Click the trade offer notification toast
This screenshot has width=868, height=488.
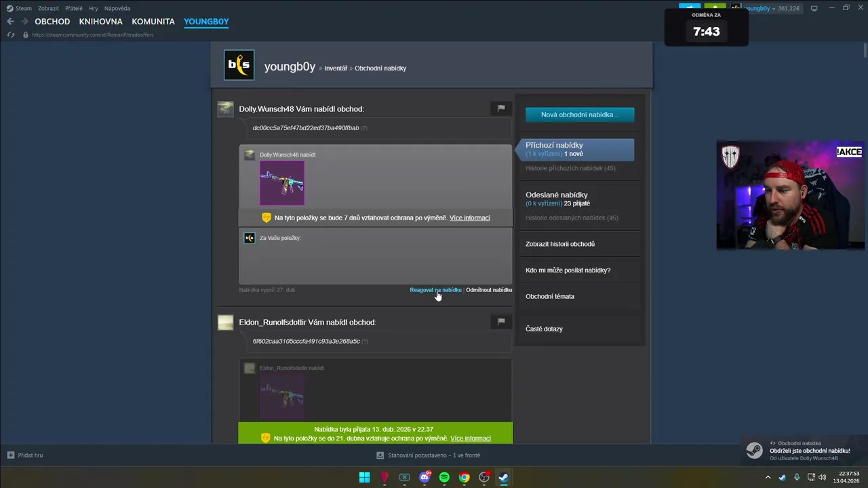tap(804, 451)
